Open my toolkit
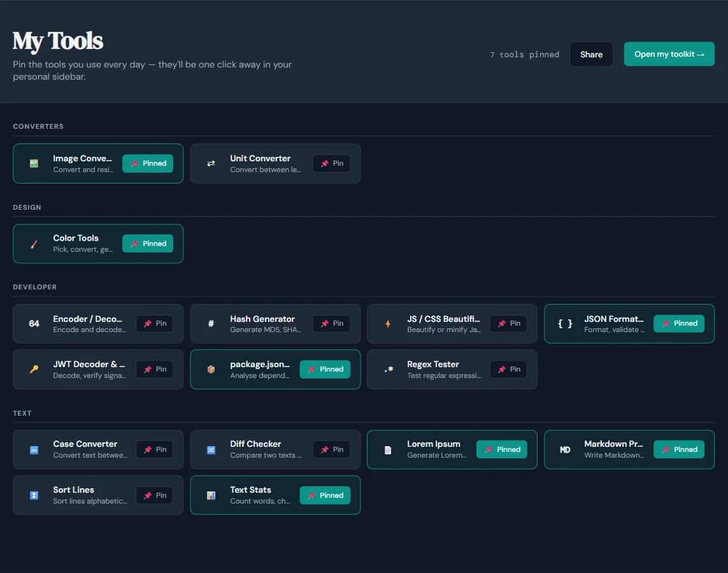 (669, 54)
